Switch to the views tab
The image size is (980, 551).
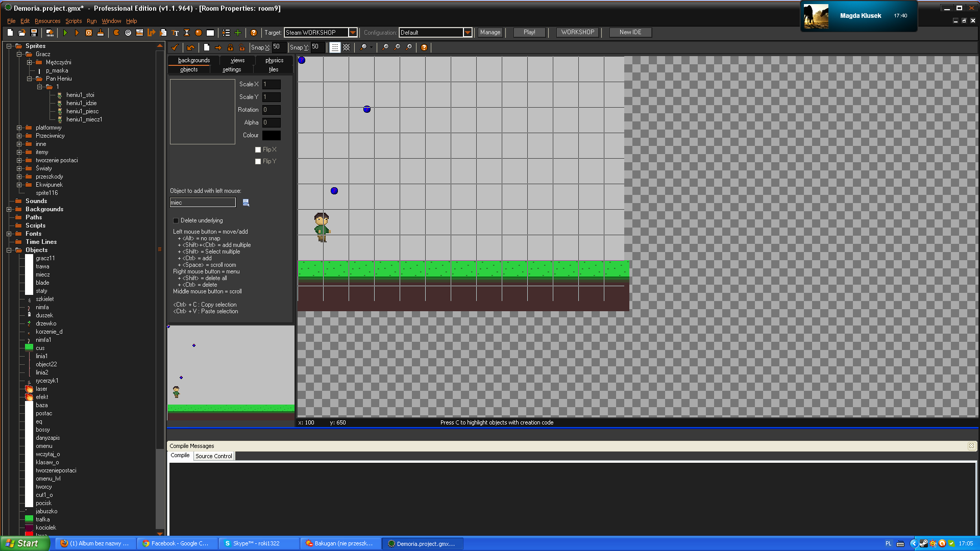click(x=237, y=60)
